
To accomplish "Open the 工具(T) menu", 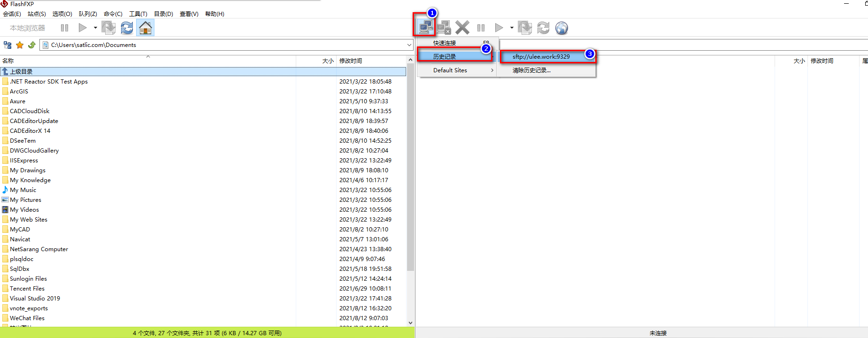I will [138, 14].
